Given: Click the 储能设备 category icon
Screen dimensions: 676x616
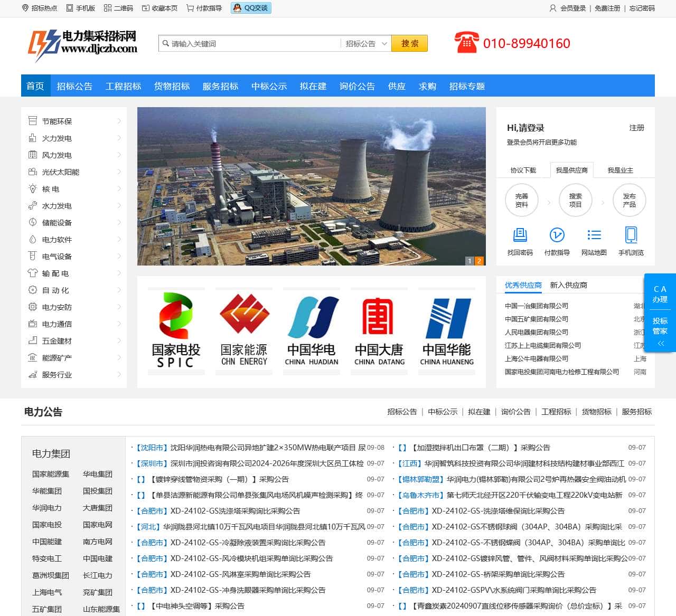Looking at the screenshot, I should [32, 222].
